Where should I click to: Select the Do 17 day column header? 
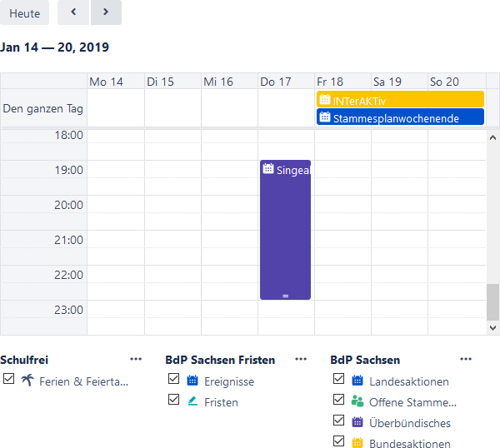pos(276,82)
